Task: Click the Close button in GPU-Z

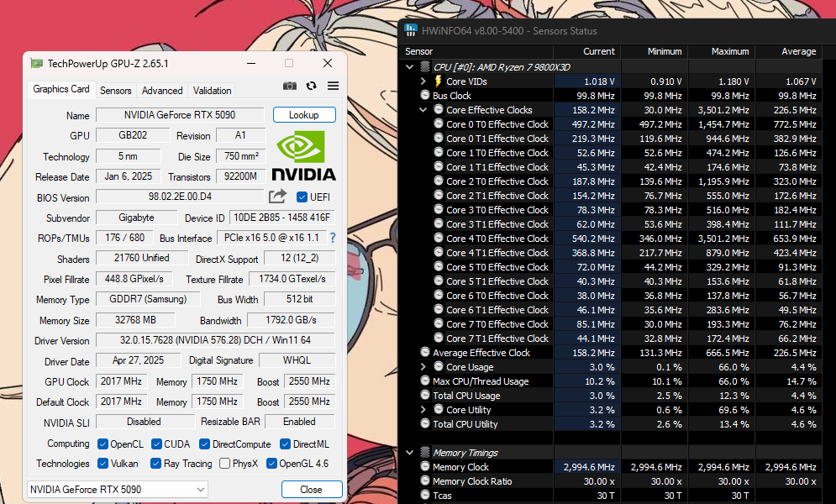Action: coord(312,489)
